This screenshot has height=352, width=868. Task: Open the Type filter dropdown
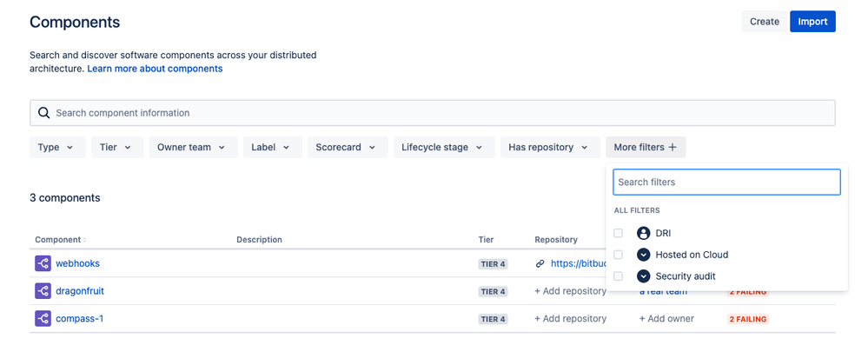[x=57, y=148]
